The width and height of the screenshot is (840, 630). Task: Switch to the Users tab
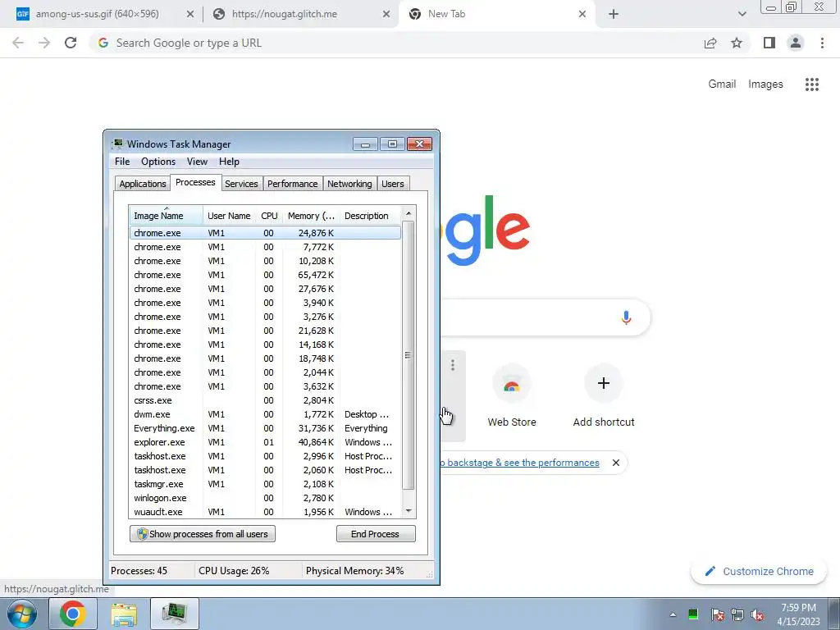click(x=393, y=184)
